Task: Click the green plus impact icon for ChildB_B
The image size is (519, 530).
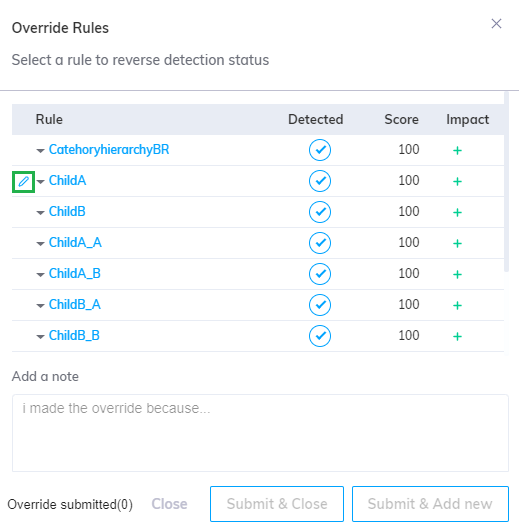Action: (457, 336)
